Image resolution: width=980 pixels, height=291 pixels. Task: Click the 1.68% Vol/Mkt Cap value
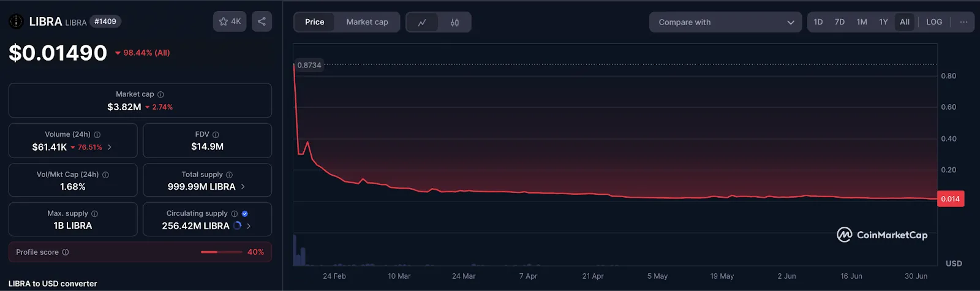point(73,186)
